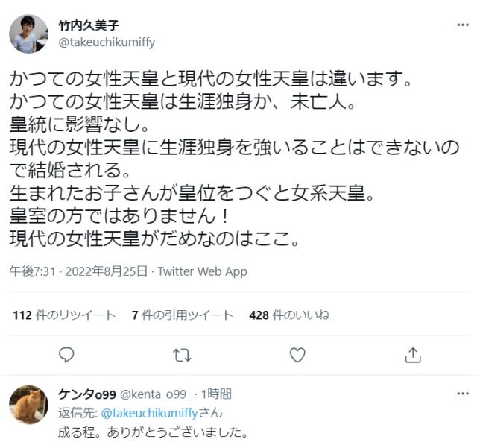Open the tweet's three-dot more menu
Image resolution: width=477 pixels, height=448 pixels.
[462, 26]
